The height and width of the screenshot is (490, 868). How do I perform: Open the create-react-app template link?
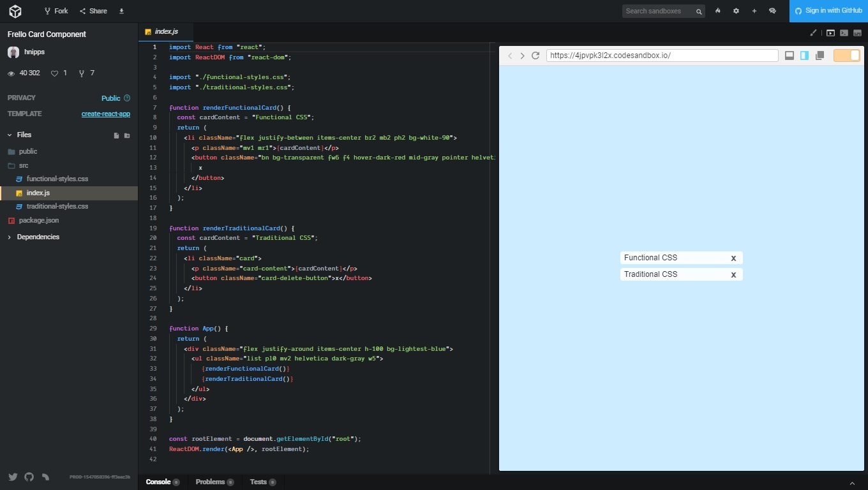(106, 114)
